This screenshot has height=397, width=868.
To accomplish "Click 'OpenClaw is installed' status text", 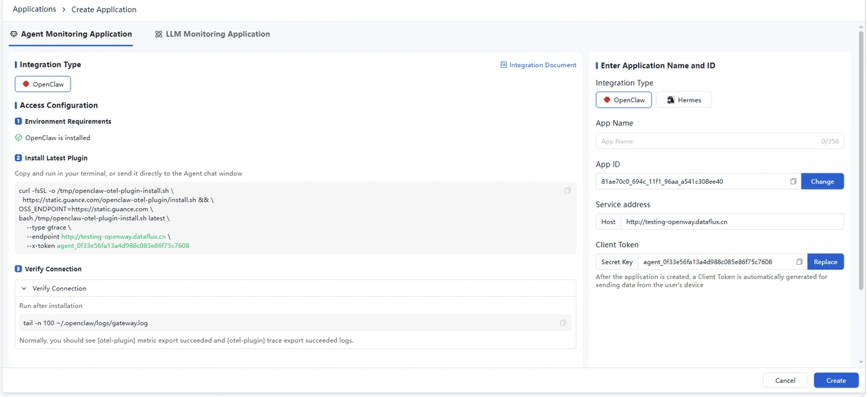I will [x=58, y=138].
